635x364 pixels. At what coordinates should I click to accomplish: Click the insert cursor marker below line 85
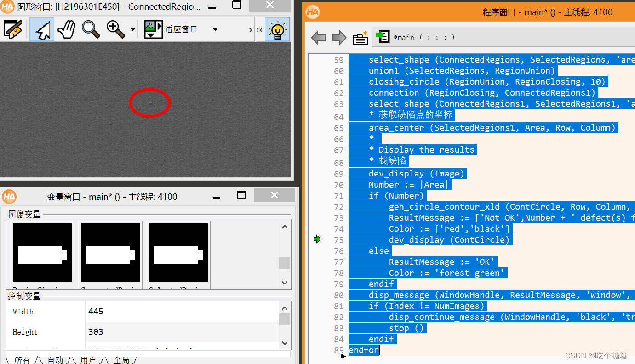tap(343, 356)
